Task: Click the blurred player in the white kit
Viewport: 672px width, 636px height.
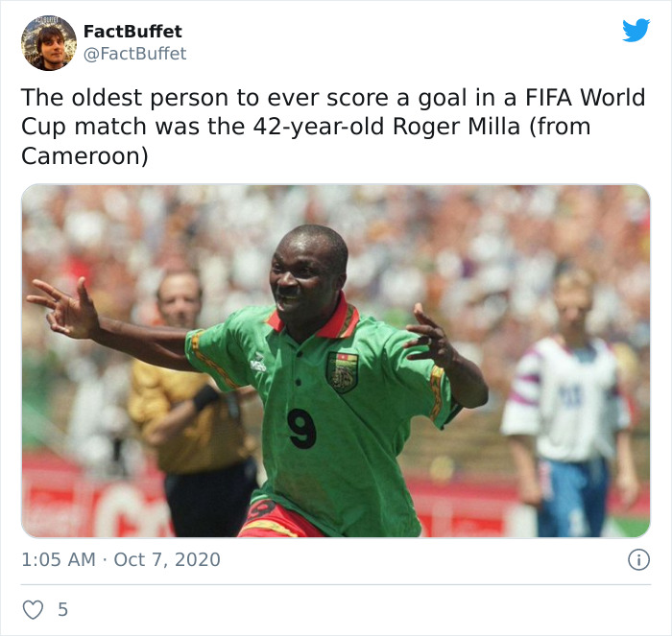Action: pos(569,403)
